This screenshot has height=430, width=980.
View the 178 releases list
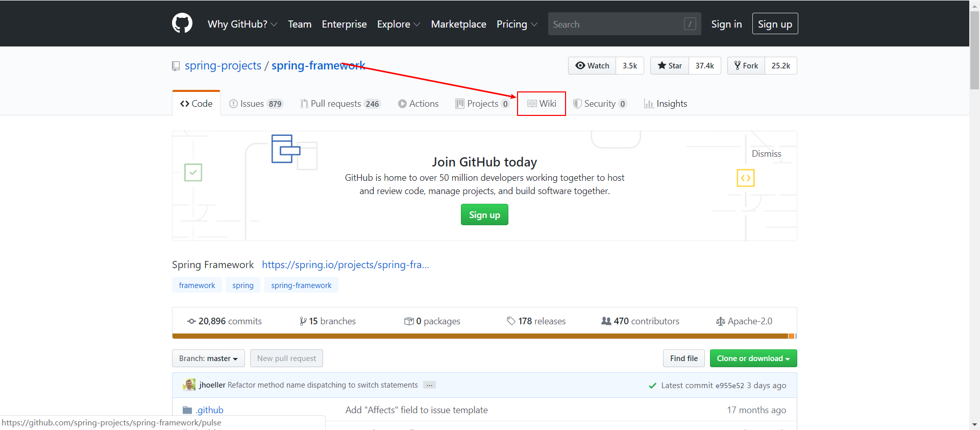[x=536, y=321]
